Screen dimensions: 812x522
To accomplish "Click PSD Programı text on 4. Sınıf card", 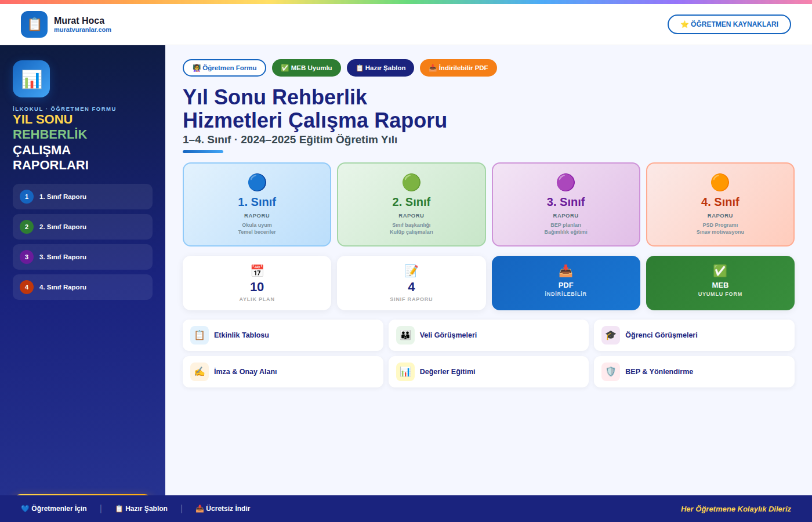I will (x=720, y=225).
